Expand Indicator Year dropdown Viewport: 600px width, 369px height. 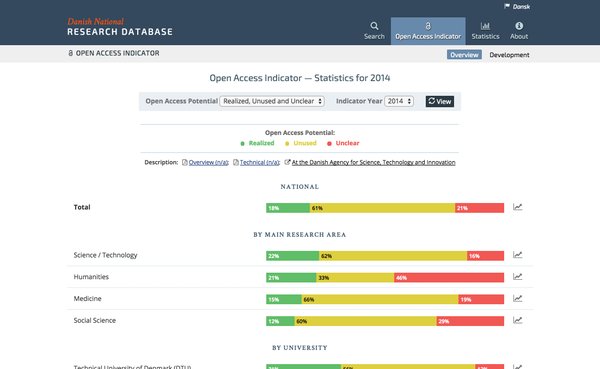[x=399, y=101]
